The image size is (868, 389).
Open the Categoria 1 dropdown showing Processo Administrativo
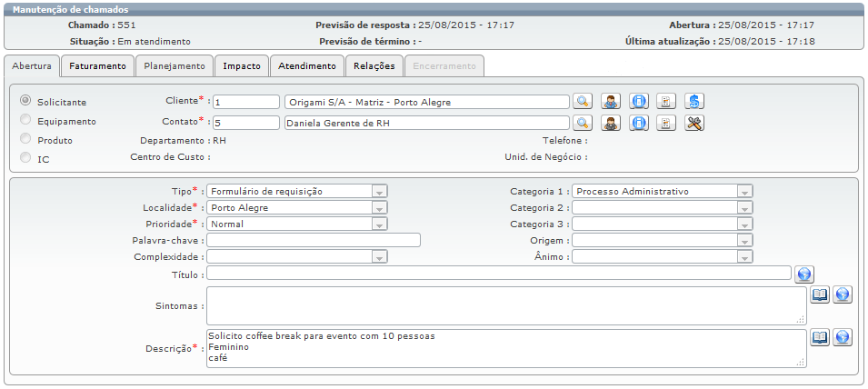click(x=663, y=192)
